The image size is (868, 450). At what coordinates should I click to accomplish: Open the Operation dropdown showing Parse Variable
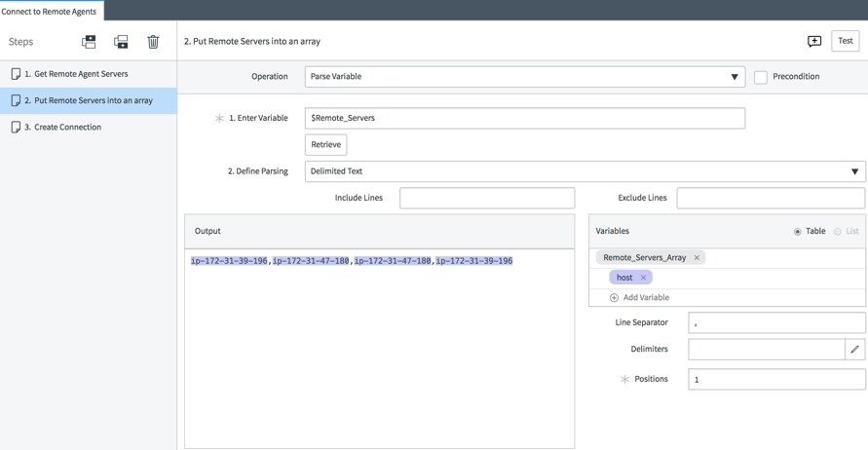(524, 77)
